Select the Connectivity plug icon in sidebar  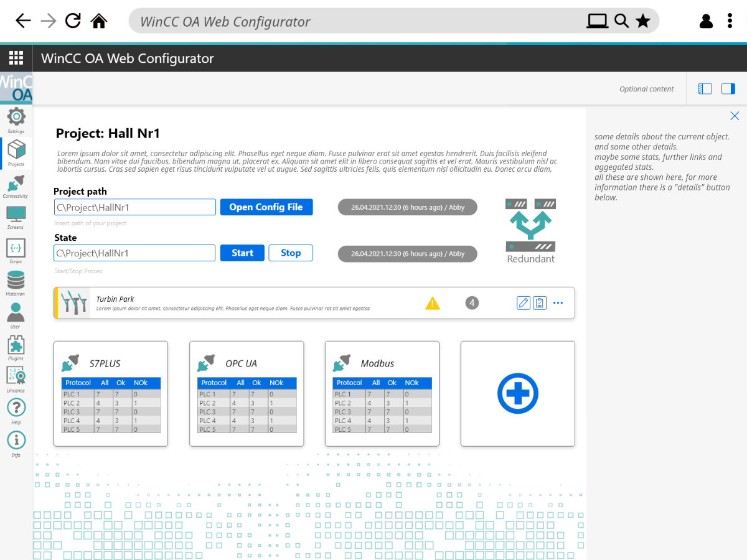16,184
